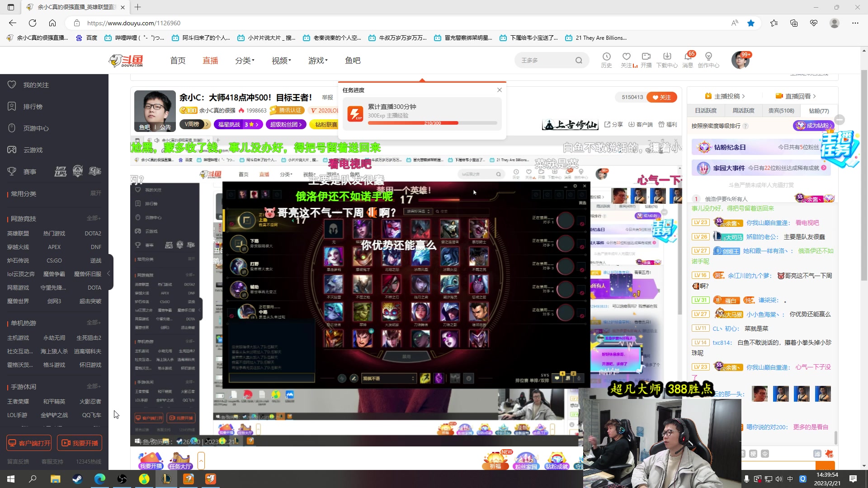Select the 直播 menu item
This screenshot has width=868, height=488.
tap(210, 60)
